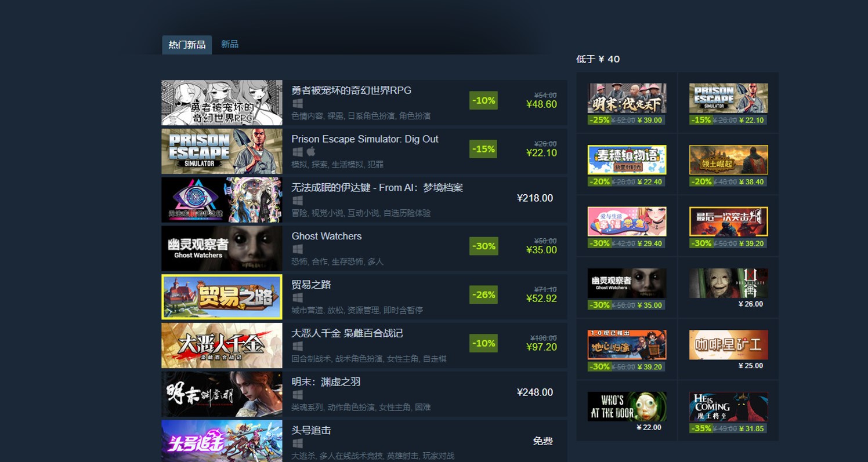Open the 大恶人千金 枭雌百合战记 banner thumbnail

222,345
